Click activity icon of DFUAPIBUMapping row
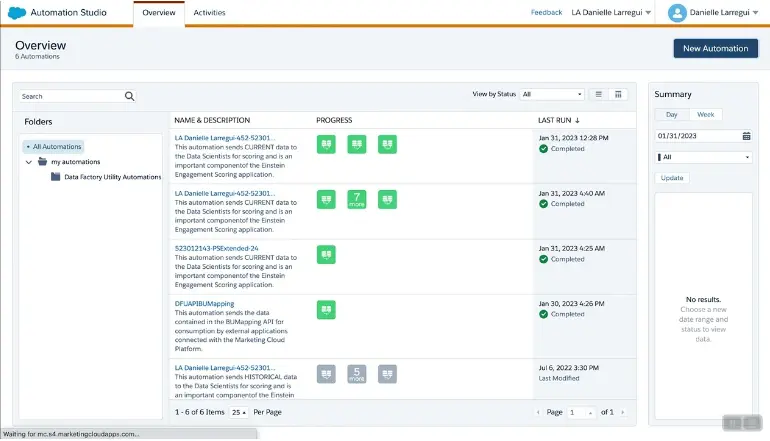Screen dimensions: 770x441 [x=326, y=310]
